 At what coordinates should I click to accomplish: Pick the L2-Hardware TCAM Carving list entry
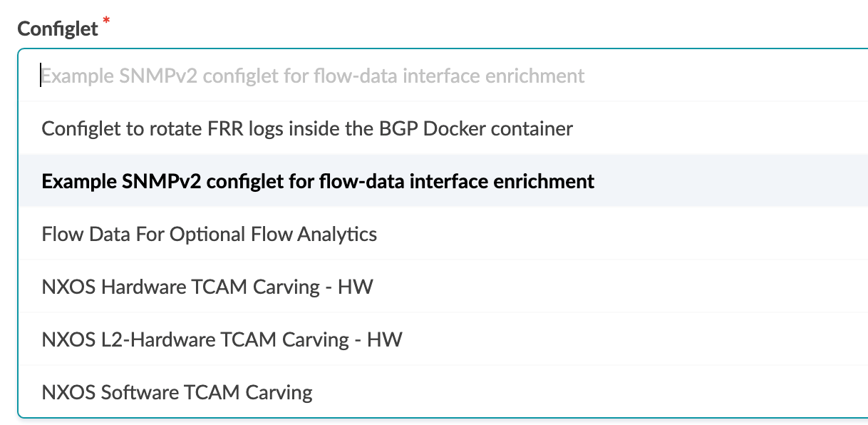222,339
